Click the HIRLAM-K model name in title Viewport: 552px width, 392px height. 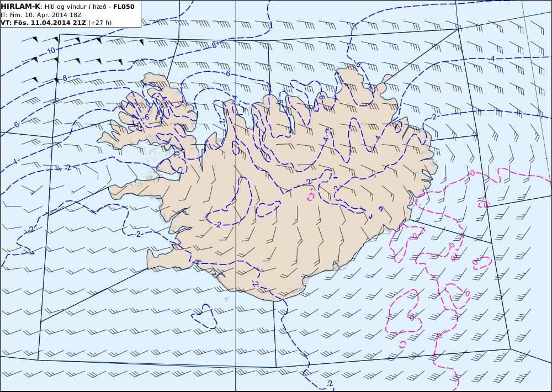click(20, 7)
